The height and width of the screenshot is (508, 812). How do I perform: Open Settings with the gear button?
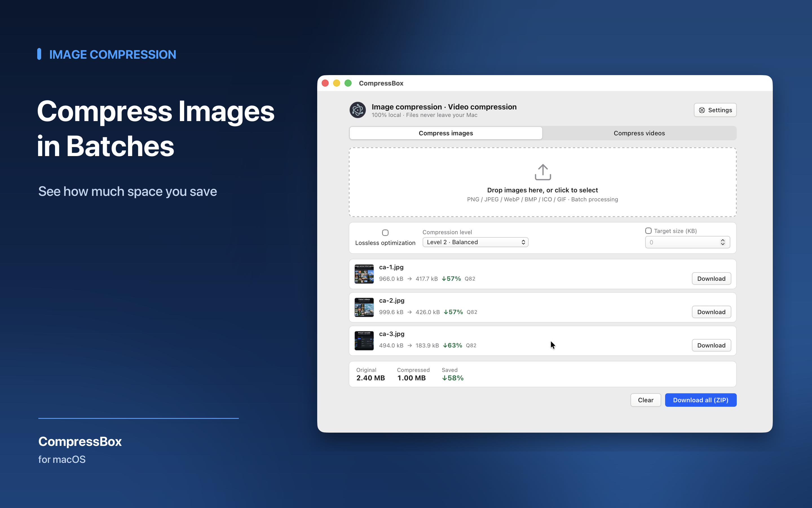715,110
